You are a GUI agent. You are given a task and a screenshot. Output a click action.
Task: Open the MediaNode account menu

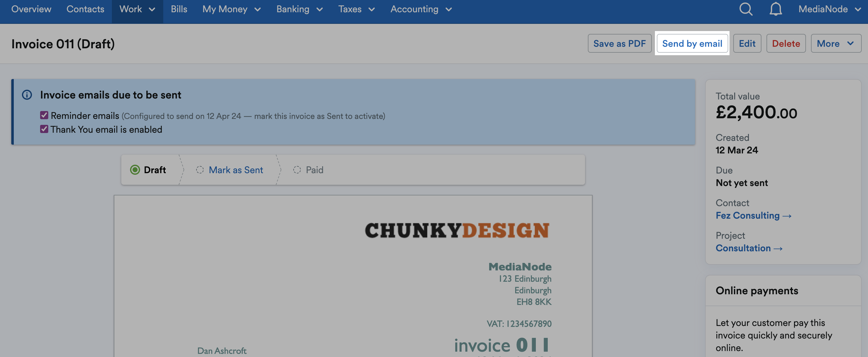829,9
